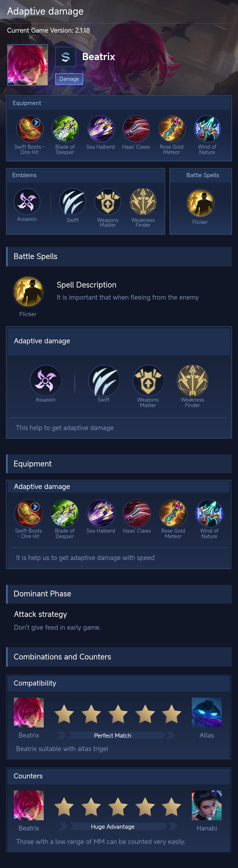Select the Dominant Phase section header
This screenshot has width=238, height=868.
(119, 594)
